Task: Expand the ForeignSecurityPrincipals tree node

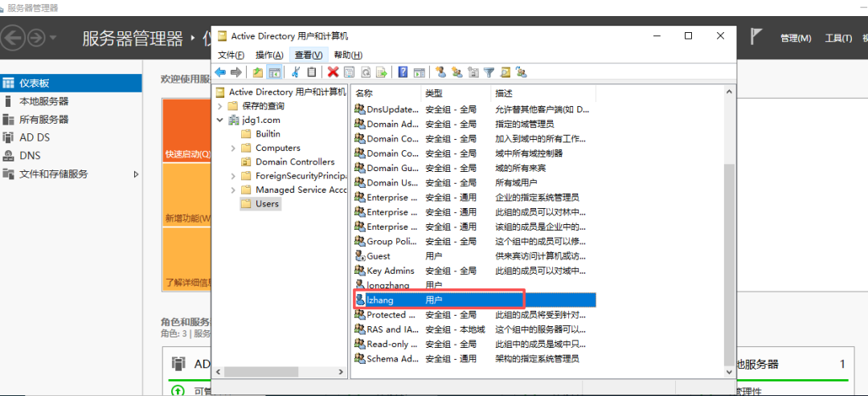Action: pyautogui.click(x=233, y=176)
